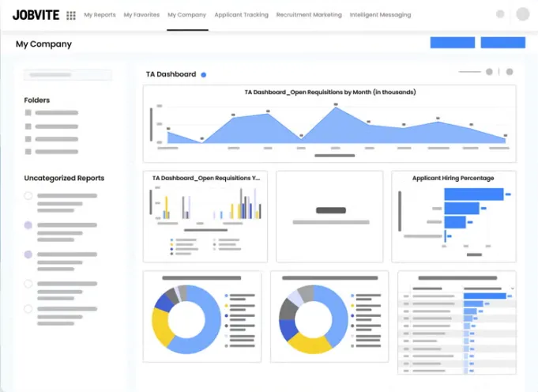This screenshot has height=392, width=538.
Task: Click the small notification circle in header
Action: point(500,14)
